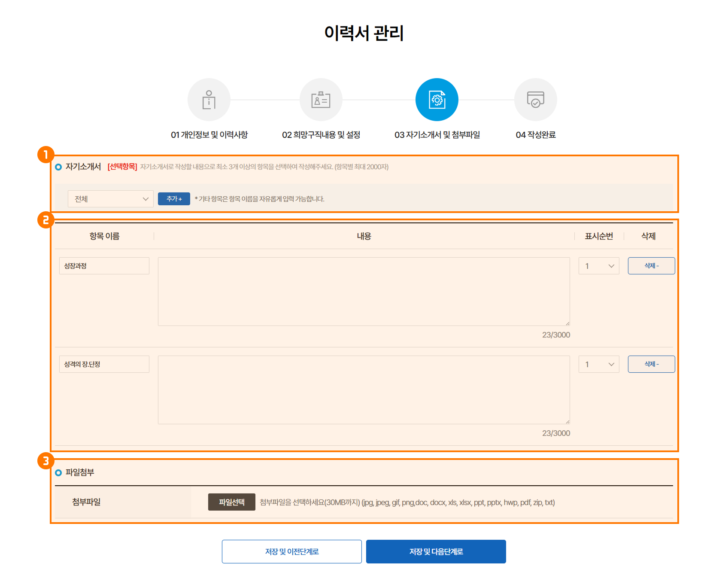This screenshot has width=728, height=575.
Task: Expand display order dropdown for 성장과정 row
Action: [599, 266]
